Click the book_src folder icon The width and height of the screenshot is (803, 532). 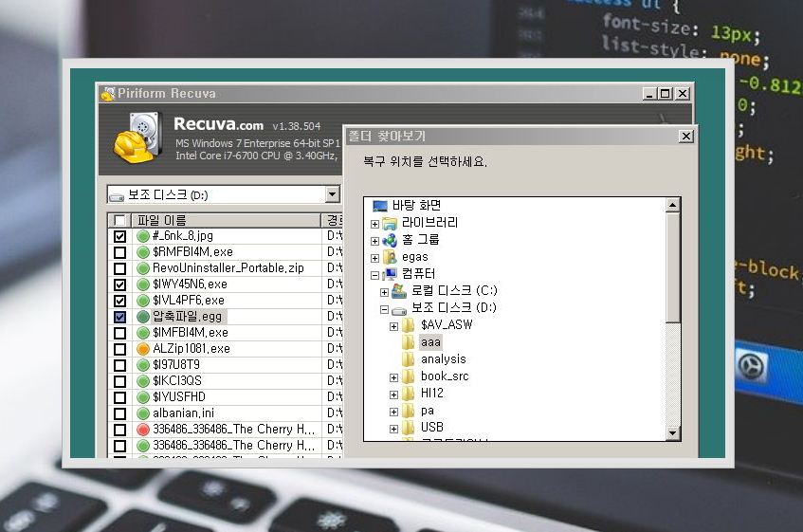pos(409,376)
